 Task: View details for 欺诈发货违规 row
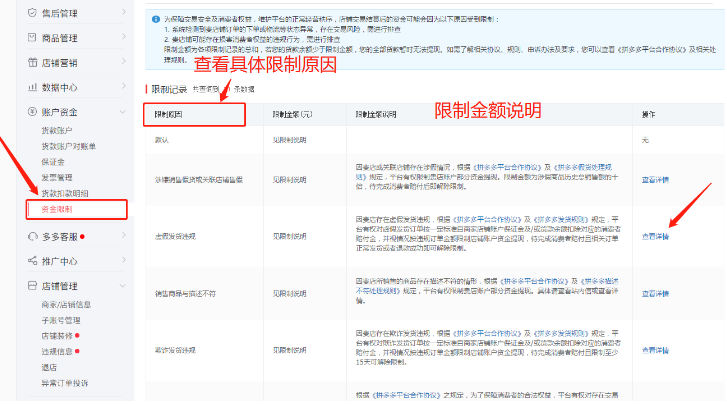(655, 350)
